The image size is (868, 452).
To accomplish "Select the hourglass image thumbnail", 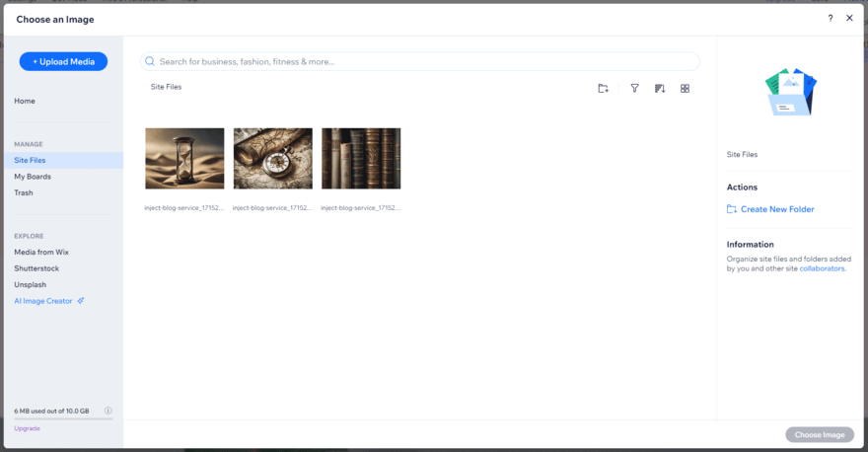I will click(184, 159).
